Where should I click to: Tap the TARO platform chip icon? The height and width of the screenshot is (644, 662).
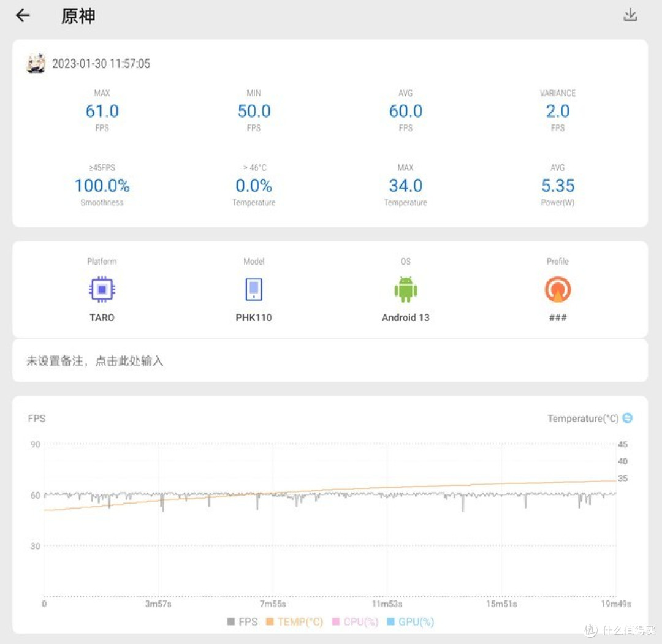click(x=102, y=289)
